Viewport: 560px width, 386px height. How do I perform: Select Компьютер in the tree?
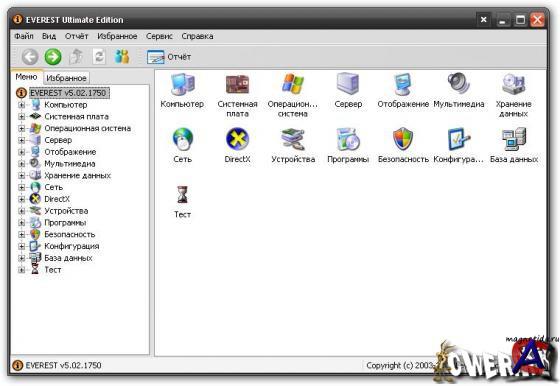(66, 105)
